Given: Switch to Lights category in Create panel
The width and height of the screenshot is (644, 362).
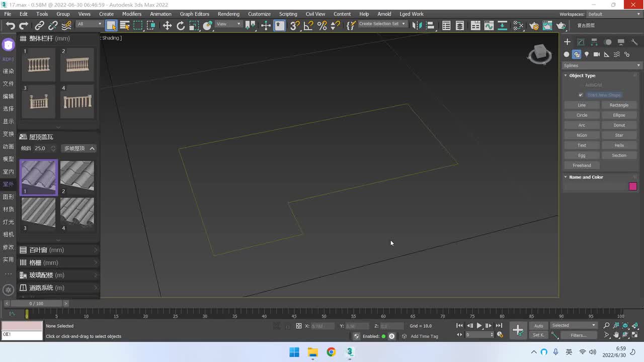Looking at the screenshot, I should [x=587, y=54].
